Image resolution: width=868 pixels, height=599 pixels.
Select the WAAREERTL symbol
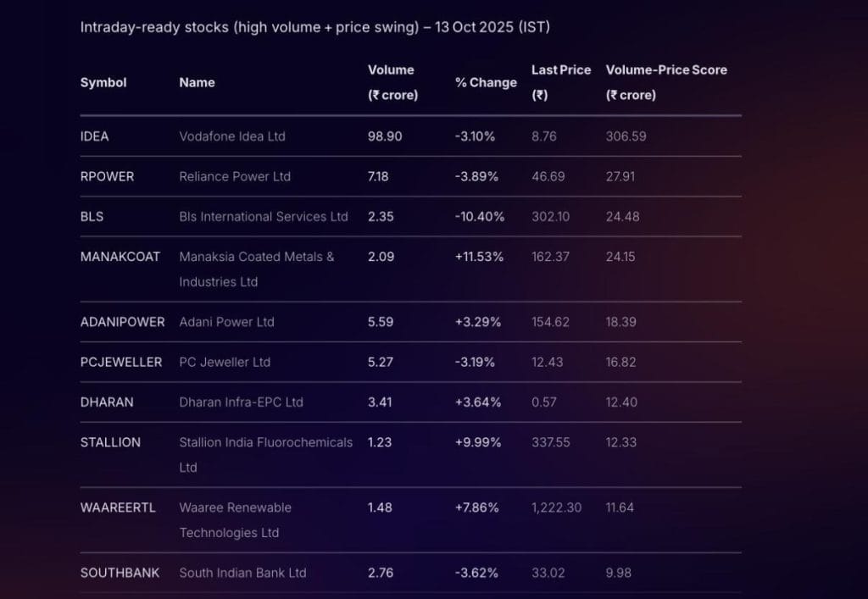coord(116,507)
